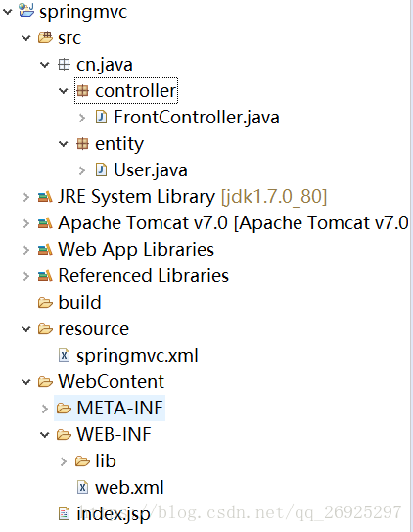Collapse the controller package
The height and width of the screenshot is (532, 413).
point(64,90)
